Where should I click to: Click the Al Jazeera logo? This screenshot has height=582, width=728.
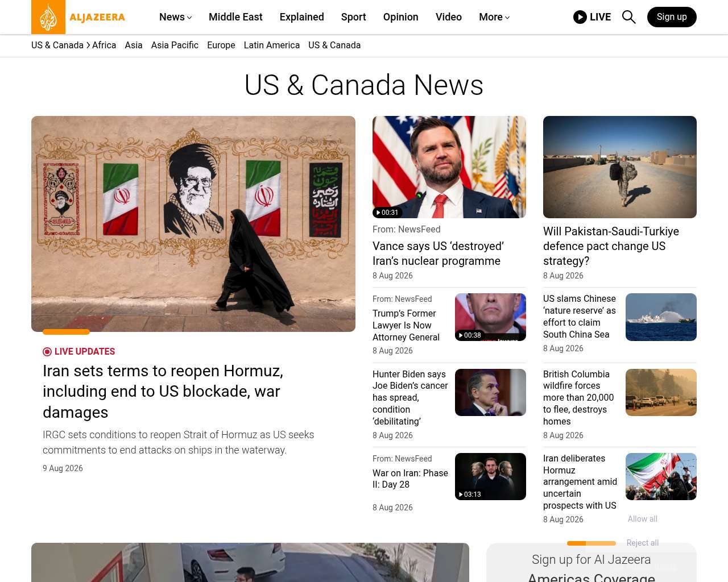(78, 17)
